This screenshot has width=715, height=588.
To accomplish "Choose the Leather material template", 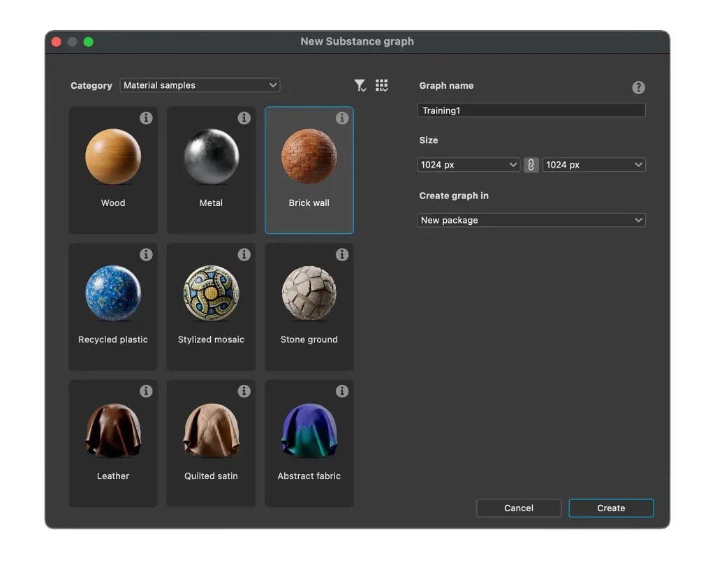I will pos(113,443).
